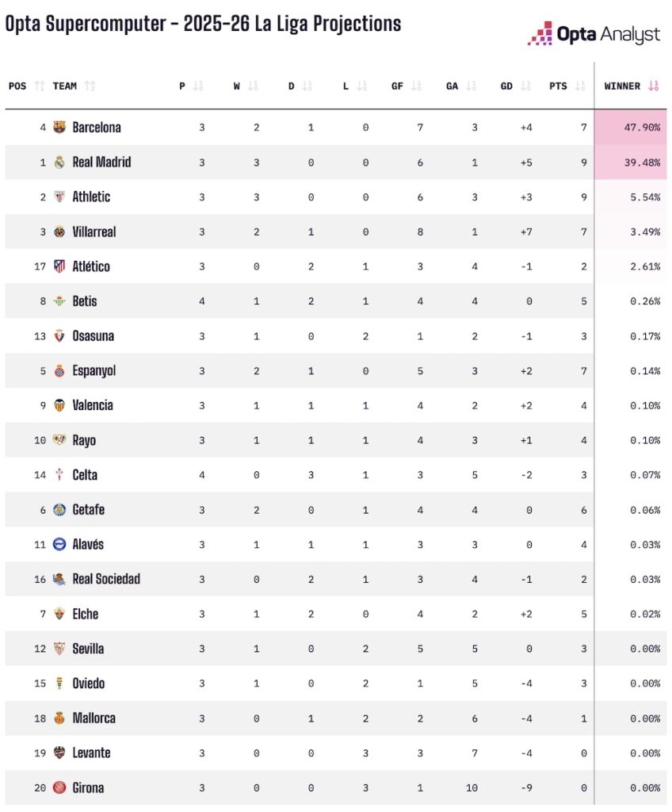672x812 pixels.
Task: Select the Levante table row
Action: (x=336, y=753)
